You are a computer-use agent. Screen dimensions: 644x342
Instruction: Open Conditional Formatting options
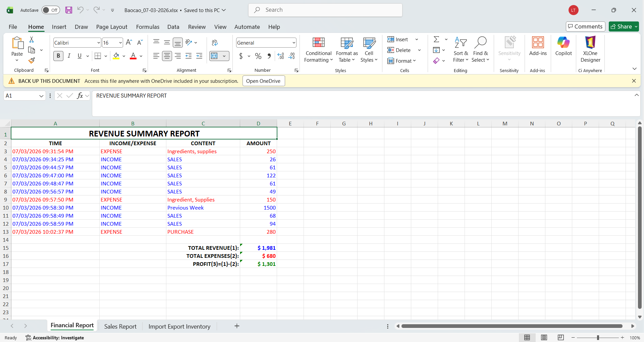point(318,50)
